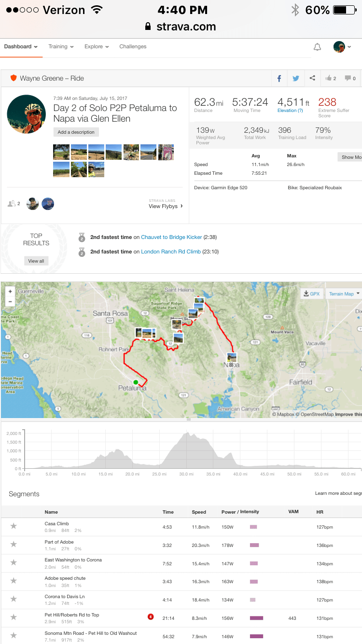Toggle star for Adobe speed chute

14,581
